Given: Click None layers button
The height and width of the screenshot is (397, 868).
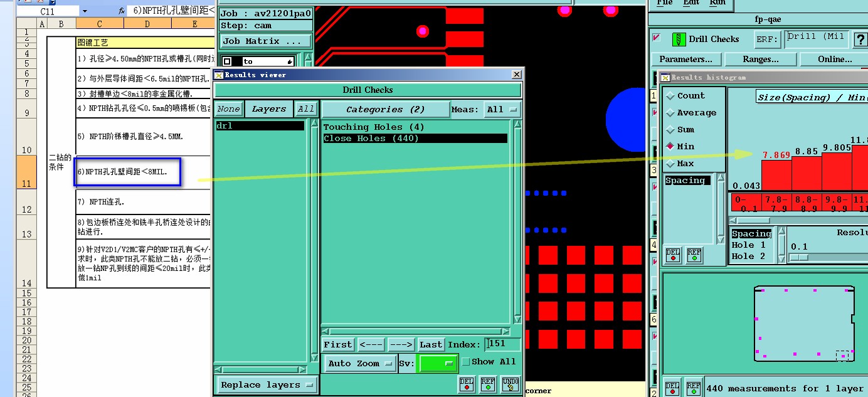Looking at the screenshot, I should pyautogui.click(x=229, y=109).
